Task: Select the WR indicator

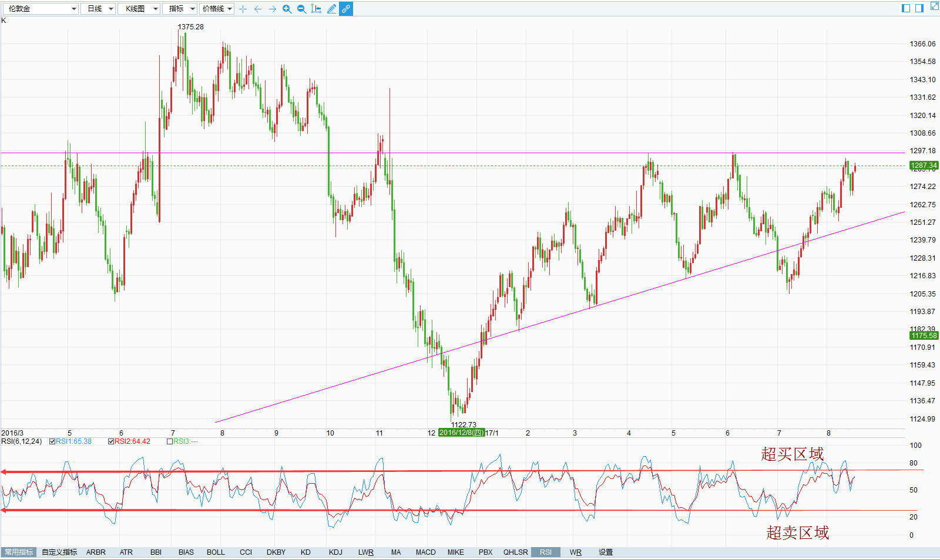Action: pos(576,552)
